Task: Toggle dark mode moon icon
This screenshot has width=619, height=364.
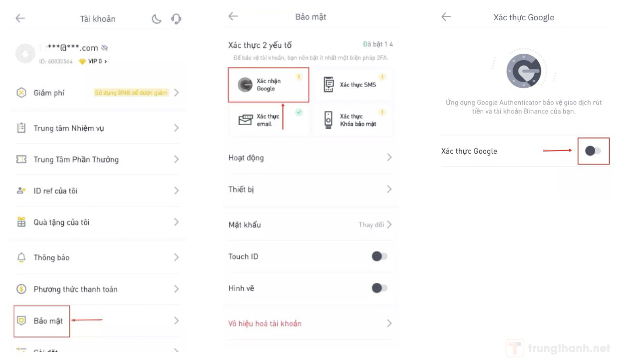Action: [x=157, y=19]
